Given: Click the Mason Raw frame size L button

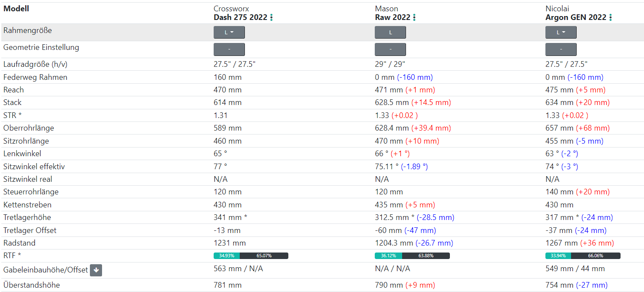Looking at the screenshot, I should click(x=390, y=33).
